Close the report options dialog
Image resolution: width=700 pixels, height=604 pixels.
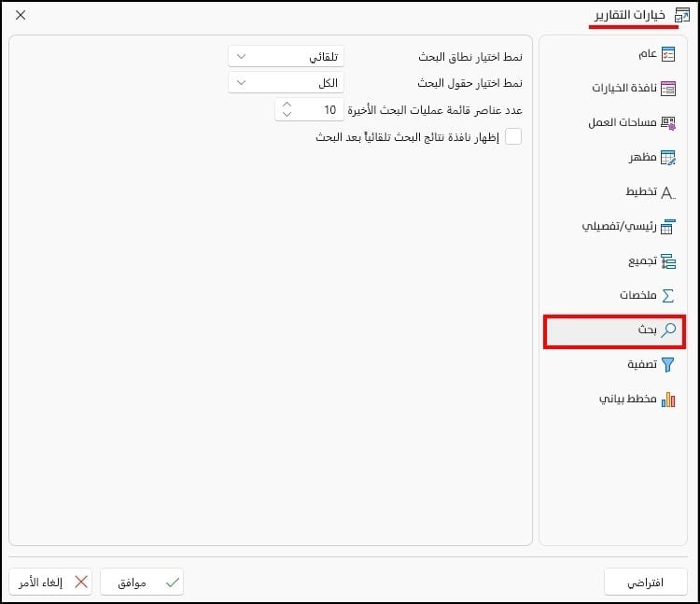coord(21,15)
